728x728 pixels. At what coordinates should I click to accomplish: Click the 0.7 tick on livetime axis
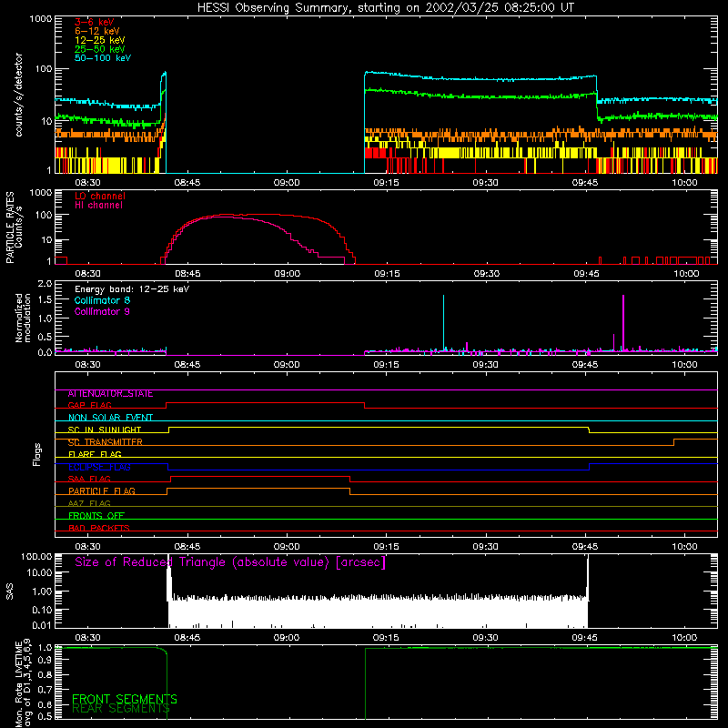tap(45, 690)
